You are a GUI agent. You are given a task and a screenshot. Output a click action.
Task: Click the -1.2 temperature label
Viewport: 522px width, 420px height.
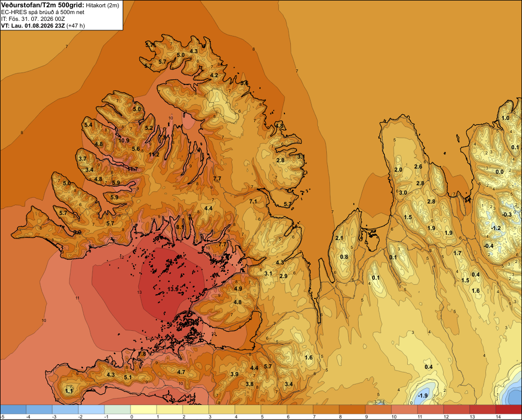coord(496,229)
